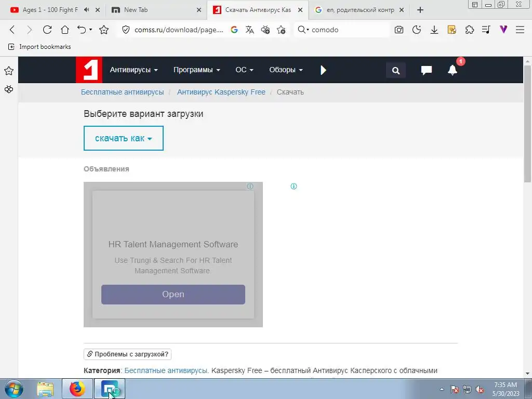Open the search engine selector dropdown
Screen dimensions: 532x399
[x=303, y=30]
